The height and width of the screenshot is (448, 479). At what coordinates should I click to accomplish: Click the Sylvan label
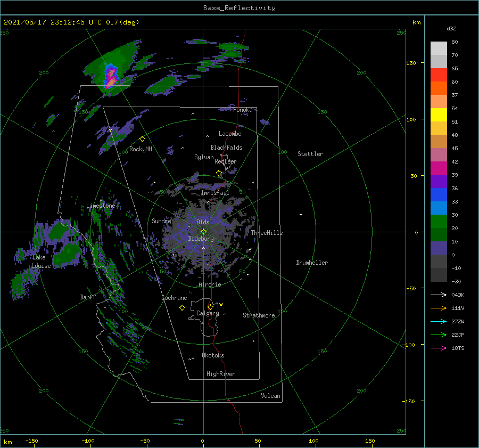204,157
